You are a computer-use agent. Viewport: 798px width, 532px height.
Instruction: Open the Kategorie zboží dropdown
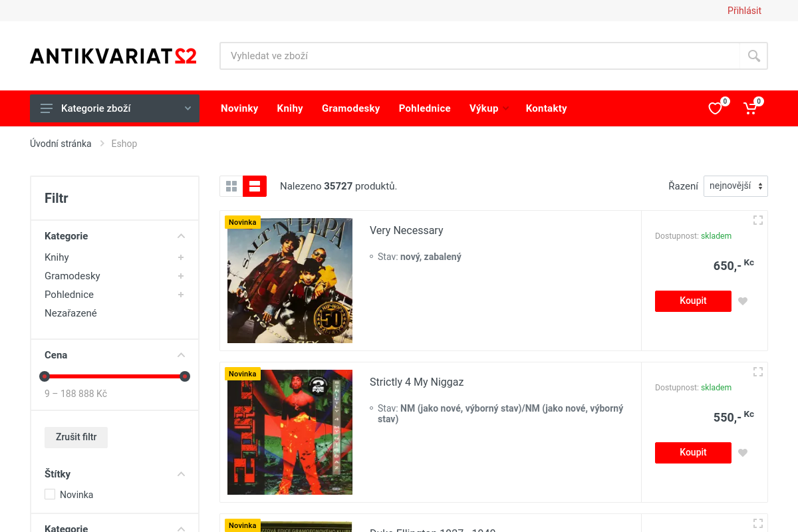pos(114,108)
